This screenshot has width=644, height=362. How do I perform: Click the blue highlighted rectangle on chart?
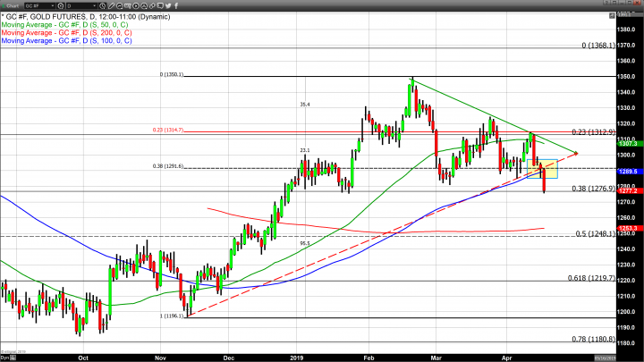click(542, 169)
